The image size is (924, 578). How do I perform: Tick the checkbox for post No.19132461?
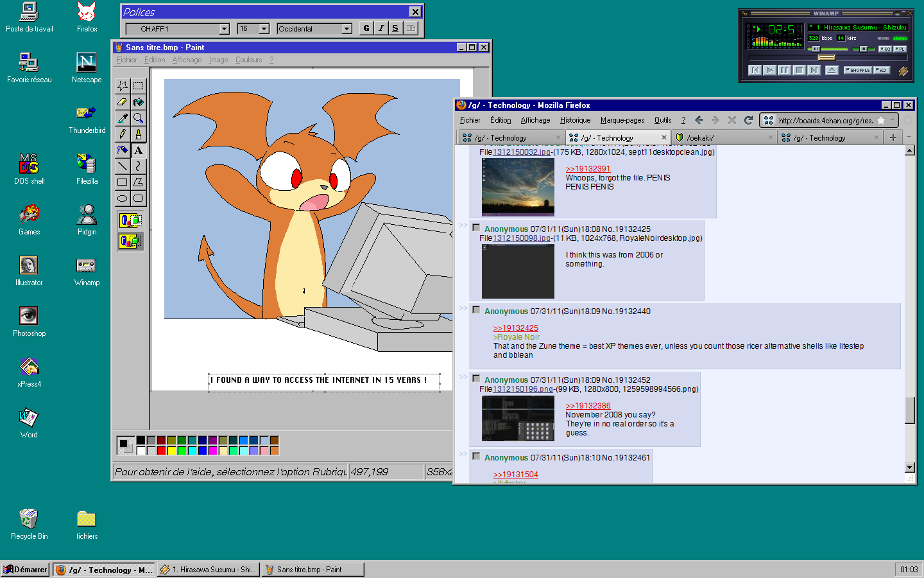coord(476,456)
